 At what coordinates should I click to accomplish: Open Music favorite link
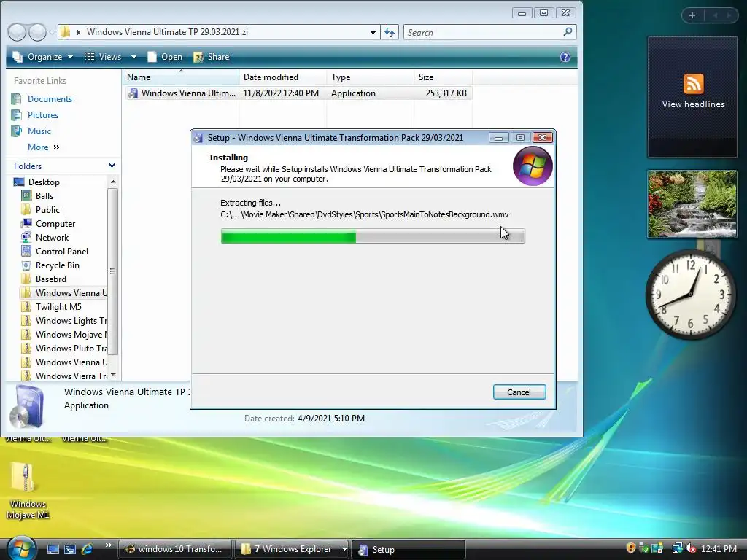point(39,131)
